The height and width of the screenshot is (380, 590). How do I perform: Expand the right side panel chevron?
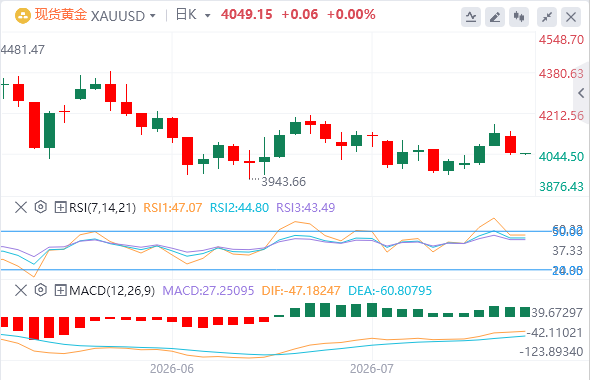tap(582, 93)
